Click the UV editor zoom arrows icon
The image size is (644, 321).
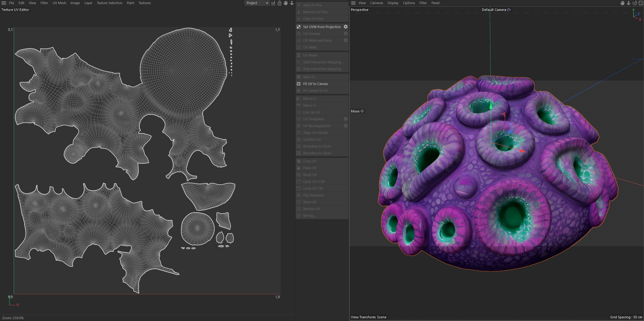(x=292, y=3)
